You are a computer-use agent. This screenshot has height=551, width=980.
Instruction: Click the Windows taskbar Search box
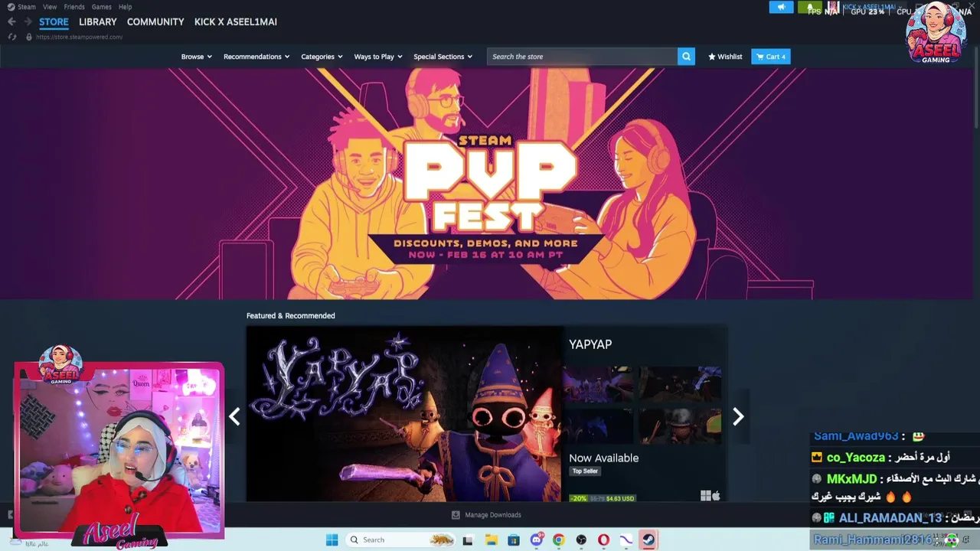400,540
